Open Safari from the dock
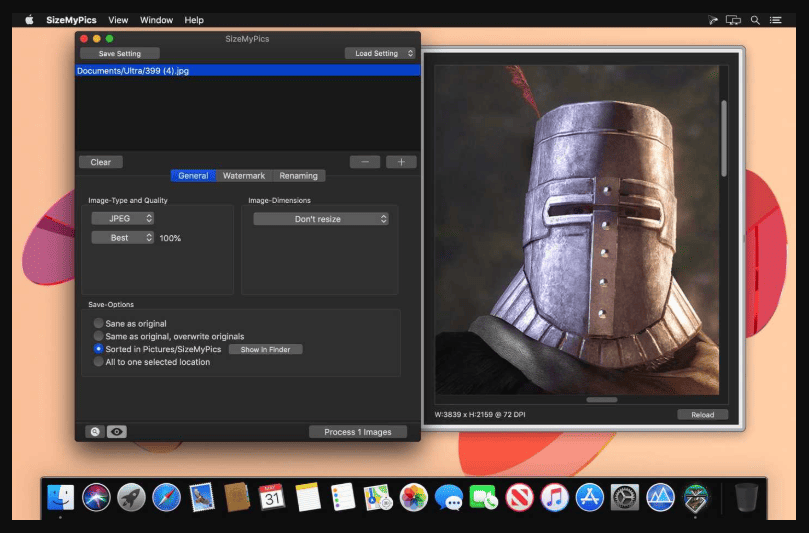 pyautogui.click(x=166, y=497)
